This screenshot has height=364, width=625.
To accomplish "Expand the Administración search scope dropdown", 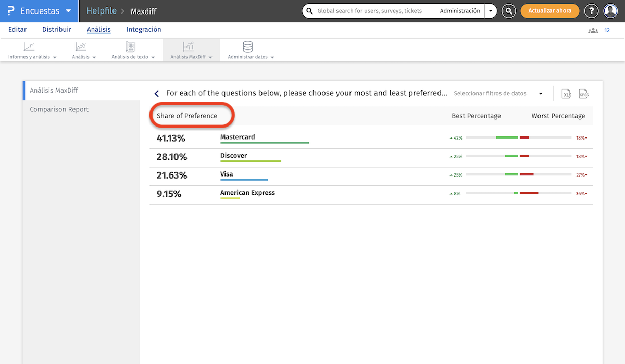I will click(490, 11).
